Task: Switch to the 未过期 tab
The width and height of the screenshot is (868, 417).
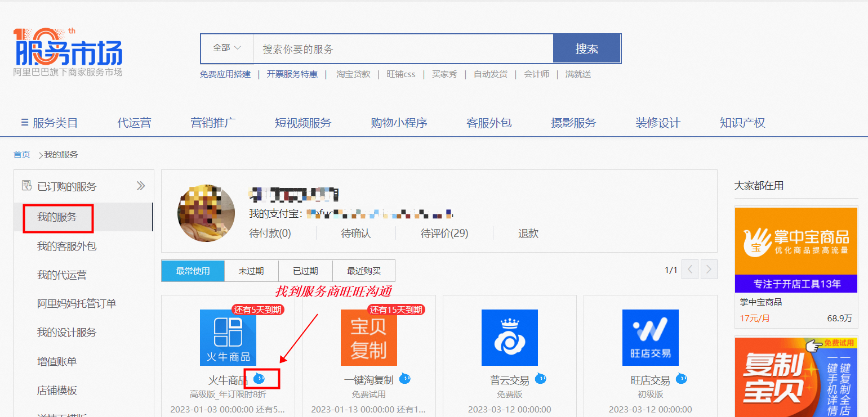Action: [x=251, y=271]
